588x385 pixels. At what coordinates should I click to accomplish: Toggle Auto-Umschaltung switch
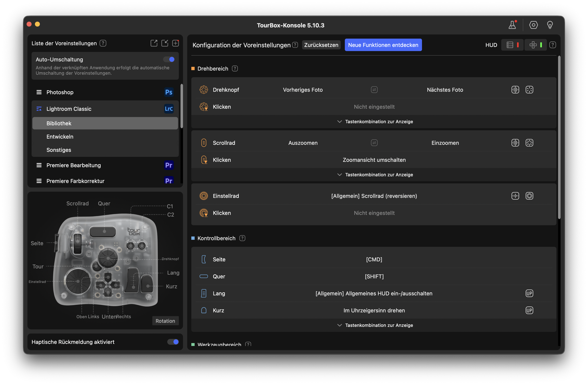coord(169,59)
